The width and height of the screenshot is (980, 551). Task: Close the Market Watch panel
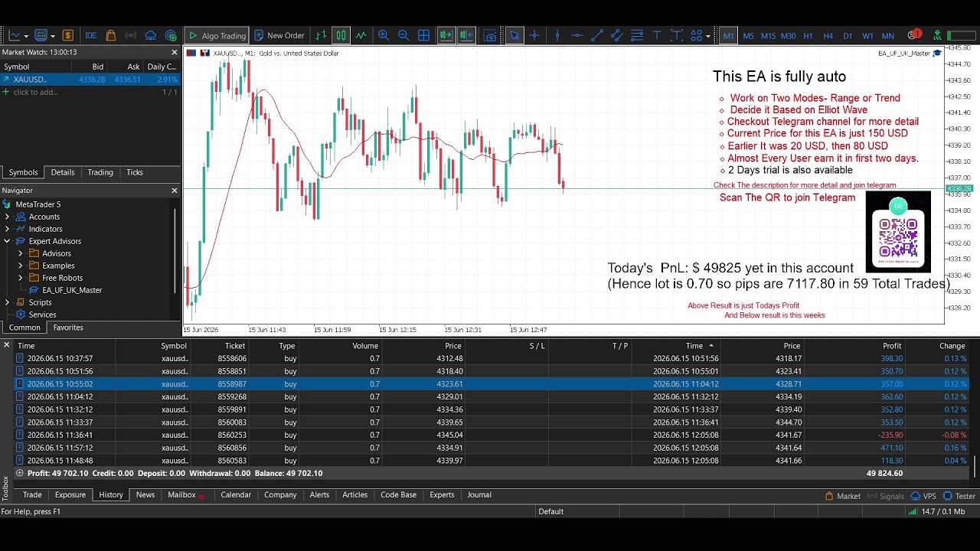(174, 52)
